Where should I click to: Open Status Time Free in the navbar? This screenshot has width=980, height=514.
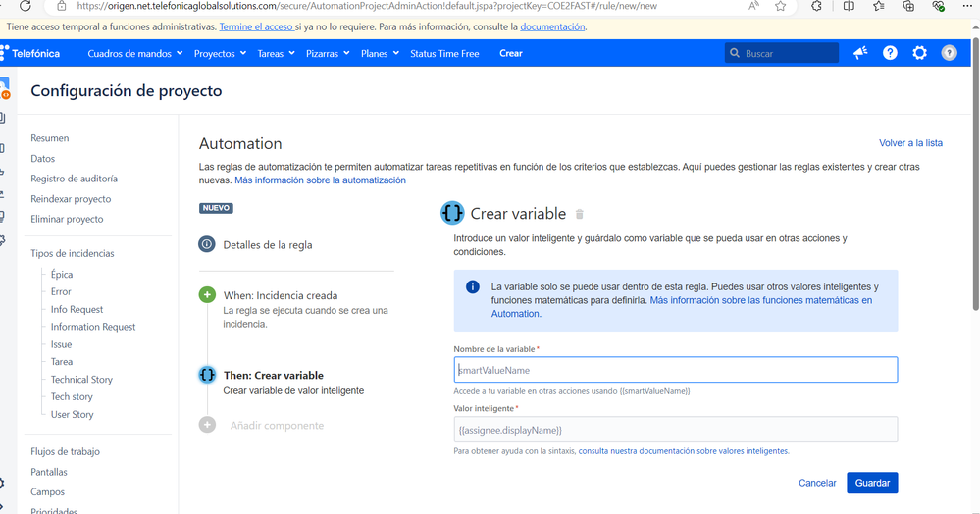[444, 53]
